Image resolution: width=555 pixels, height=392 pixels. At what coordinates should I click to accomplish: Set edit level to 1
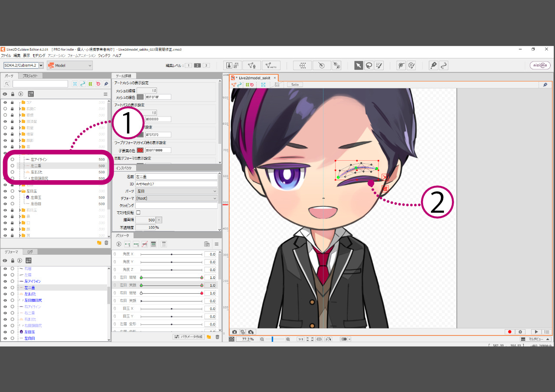coord(189,65)
